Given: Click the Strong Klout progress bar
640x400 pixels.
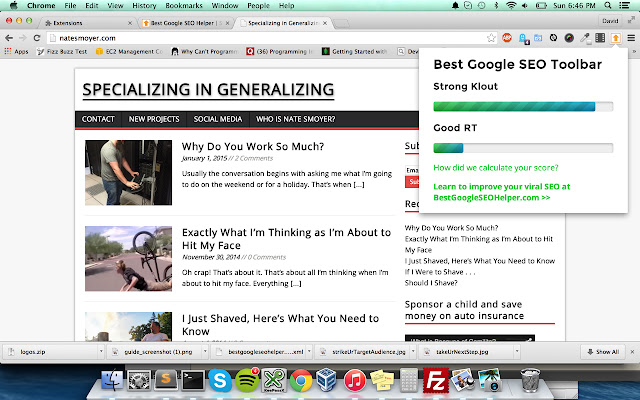Looking at the screenshot, I should pos(523,107).
